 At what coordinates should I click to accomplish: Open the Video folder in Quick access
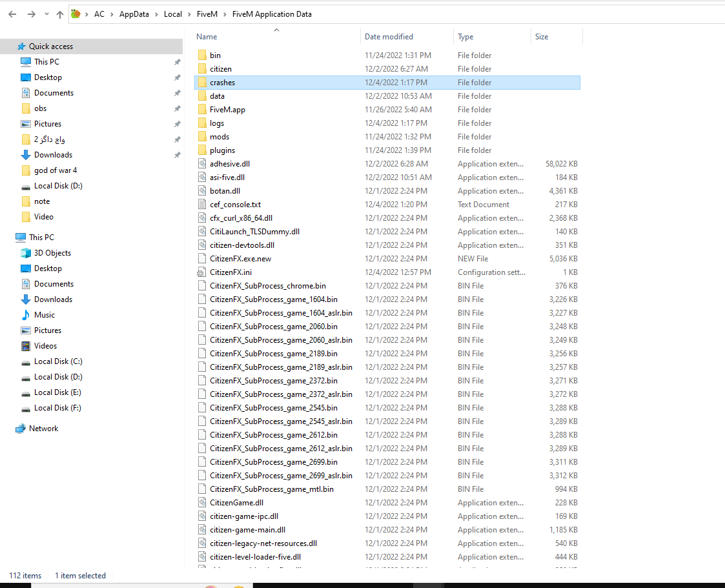tap(44, 216)
